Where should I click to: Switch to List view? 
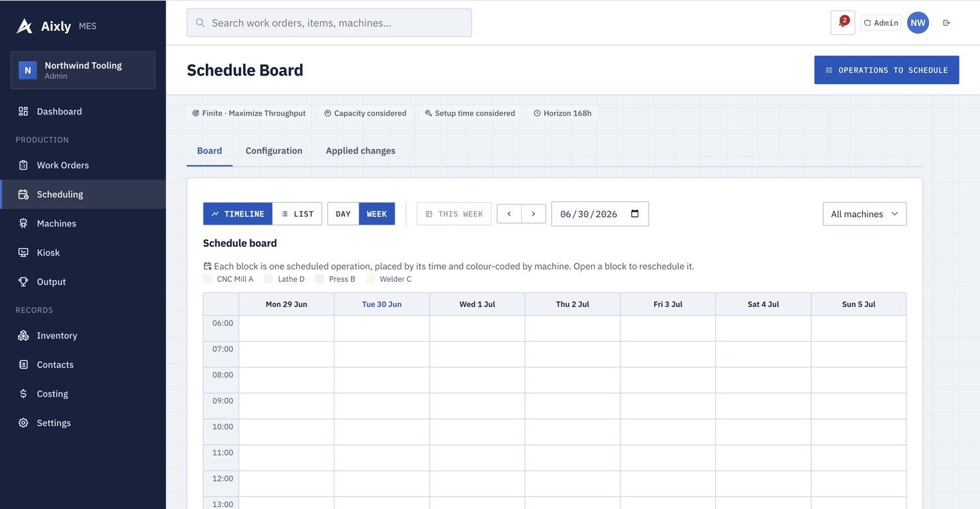[x=297, y=214]
